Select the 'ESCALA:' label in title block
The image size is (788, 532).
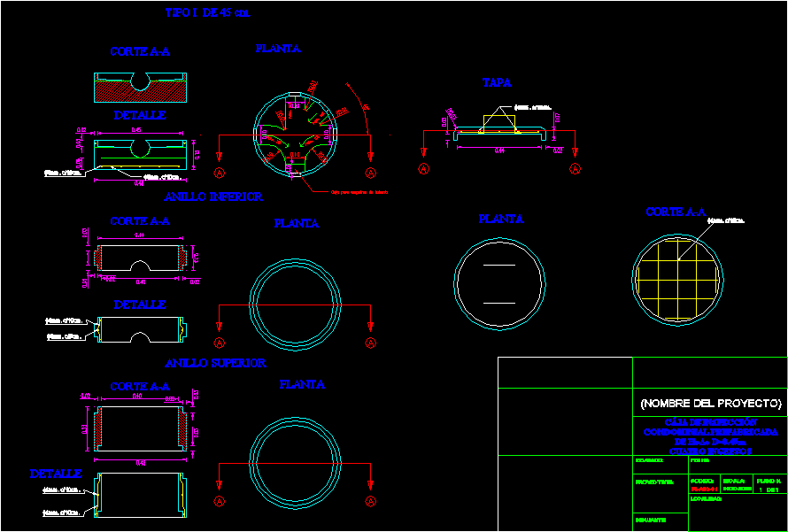(x=734, y=481)
